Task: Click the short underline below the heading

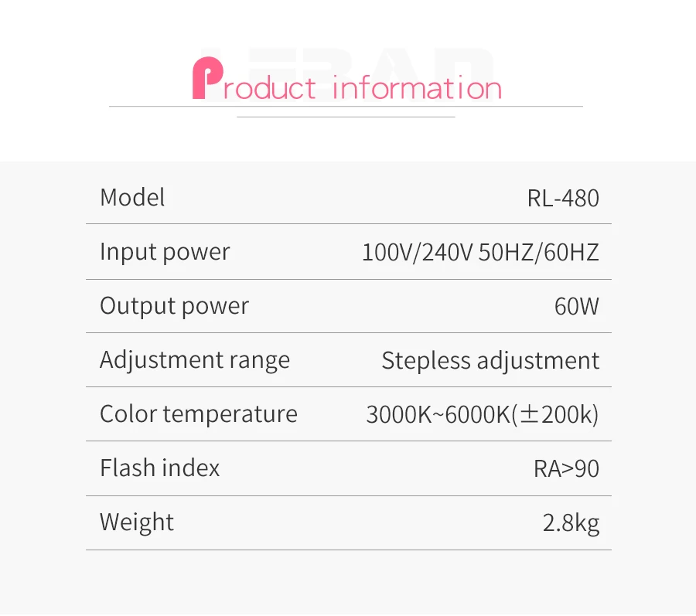Action: [346, 117]
